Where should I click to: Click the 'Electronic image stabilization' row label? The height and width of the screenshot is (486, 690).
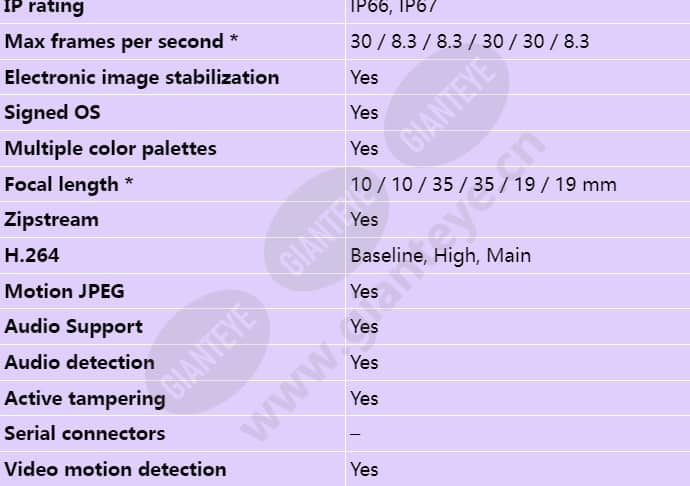click(142, 78)
